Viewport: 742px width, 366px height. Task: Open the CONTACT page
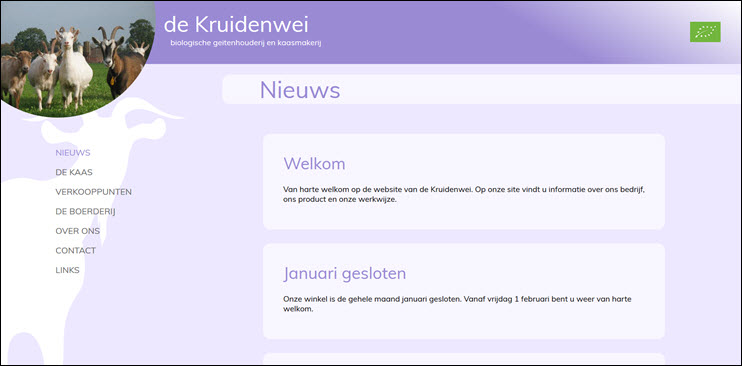[x=76, y=250]
